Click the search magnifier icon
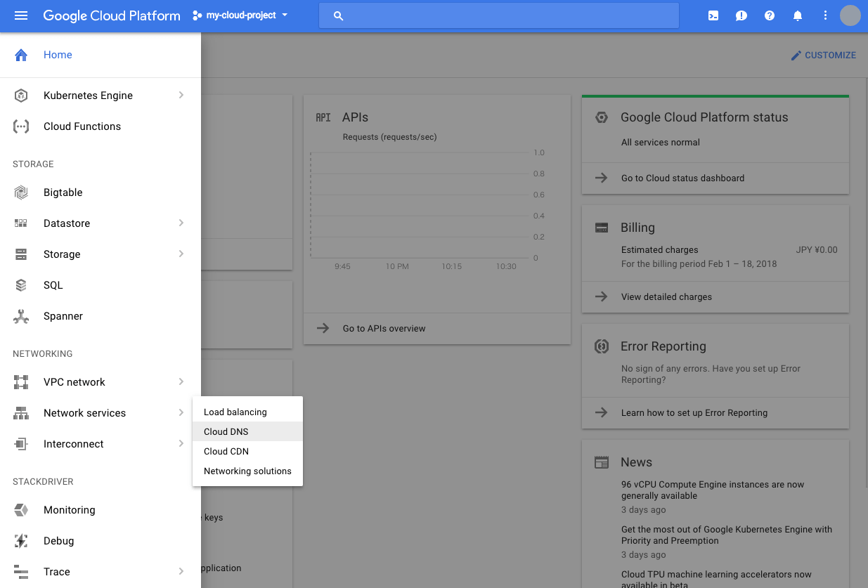The width and height of the screenshot is (868, 588). click(338, 15)
